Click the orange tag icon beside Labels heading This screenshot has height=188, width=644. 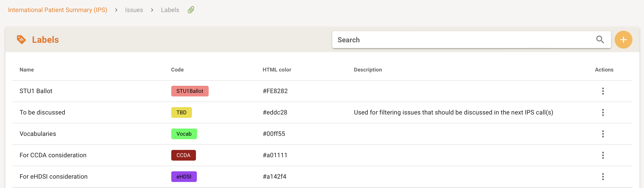pos(21,39)
